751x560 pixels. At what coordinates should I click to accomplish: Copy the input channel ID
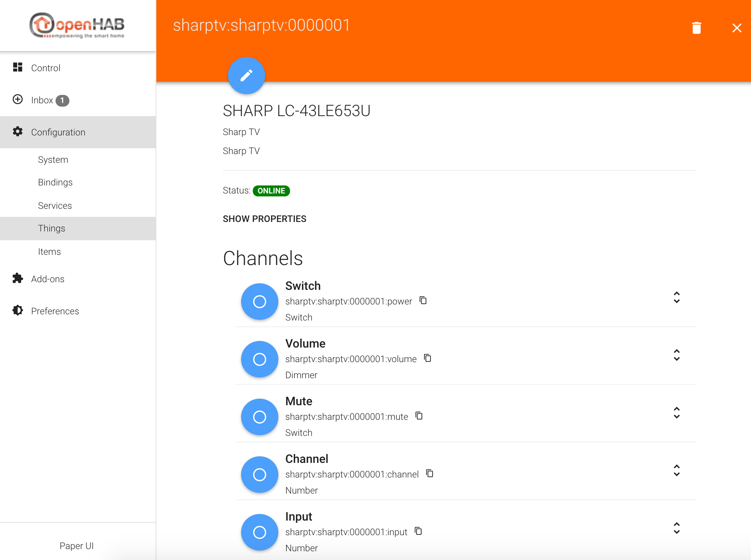coord(418,531)
